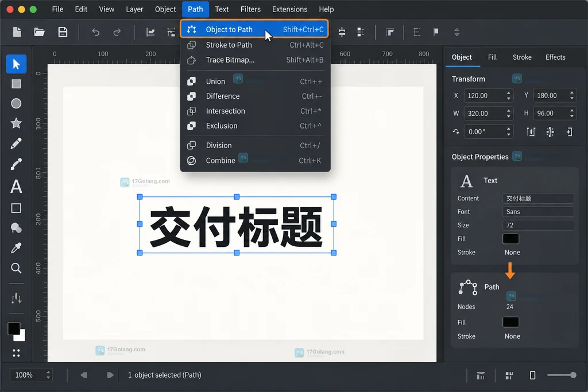Open the Effects tab
Viewport: 588px width, 392px height.
tap(555, 57)
